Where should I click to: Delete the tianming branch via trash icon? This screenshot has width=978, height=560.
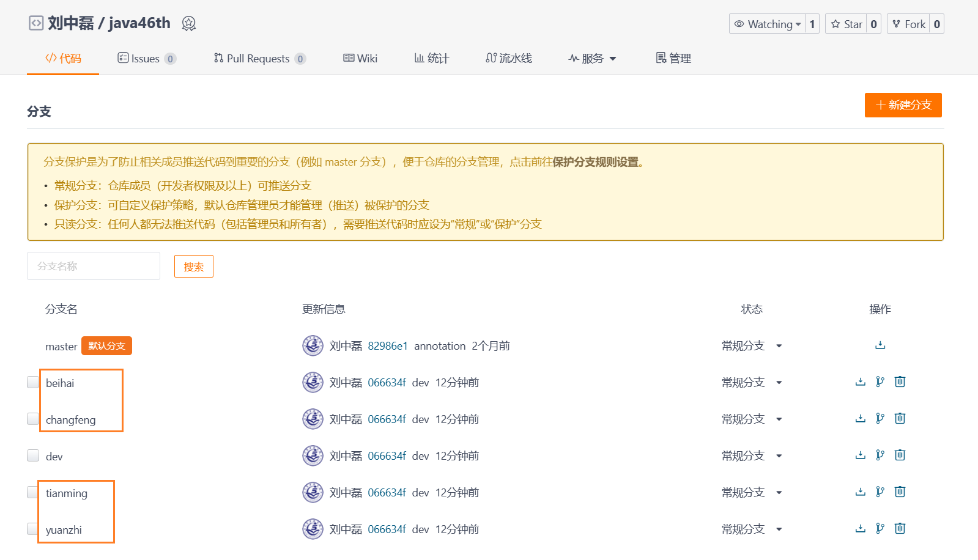900,492
